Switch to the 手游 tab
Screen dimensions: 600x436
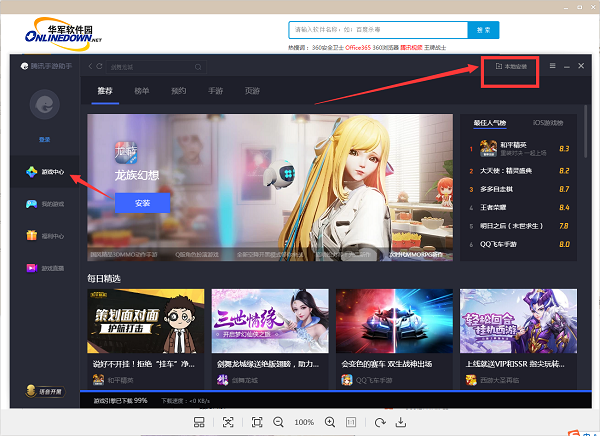coord(215,91)
